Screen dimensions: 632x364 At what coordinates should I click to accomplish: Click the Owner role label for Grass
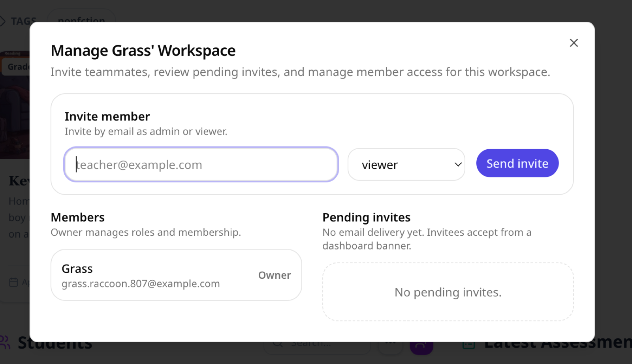coord(274,275)
